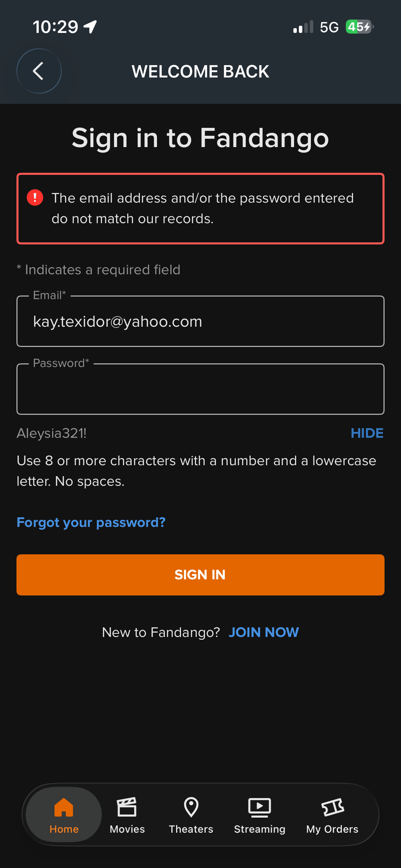Open the Movies clapperboard icon
This screenshot has height=868, width=401.
[x=127, y=807]
